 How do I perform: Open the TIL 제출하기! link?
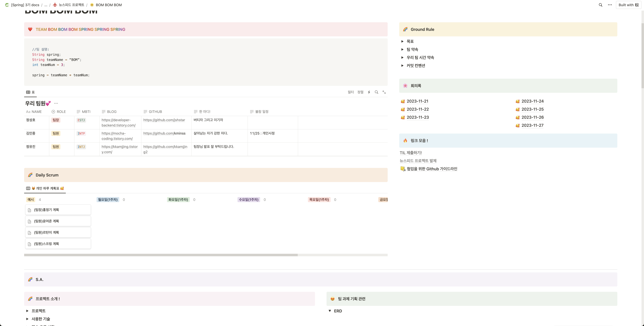pos(411,153)
